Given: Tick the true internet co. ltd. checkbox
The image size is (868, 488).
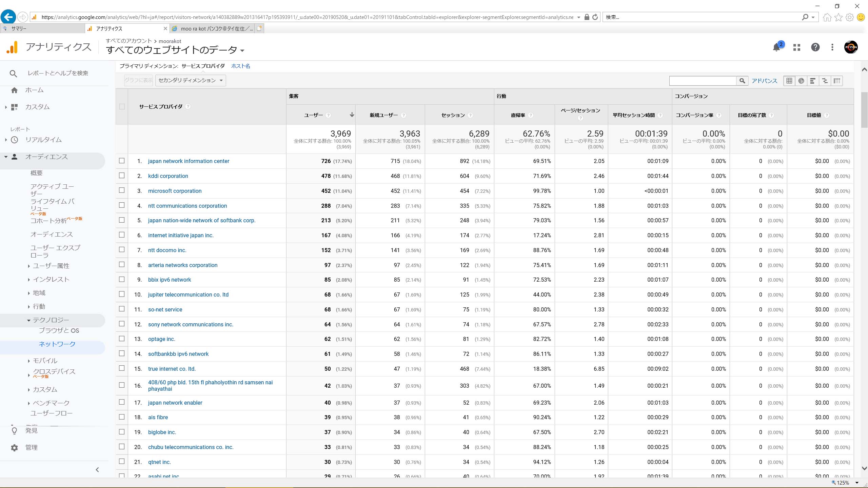Looking at the screenshot, I should tap(122, 368).
